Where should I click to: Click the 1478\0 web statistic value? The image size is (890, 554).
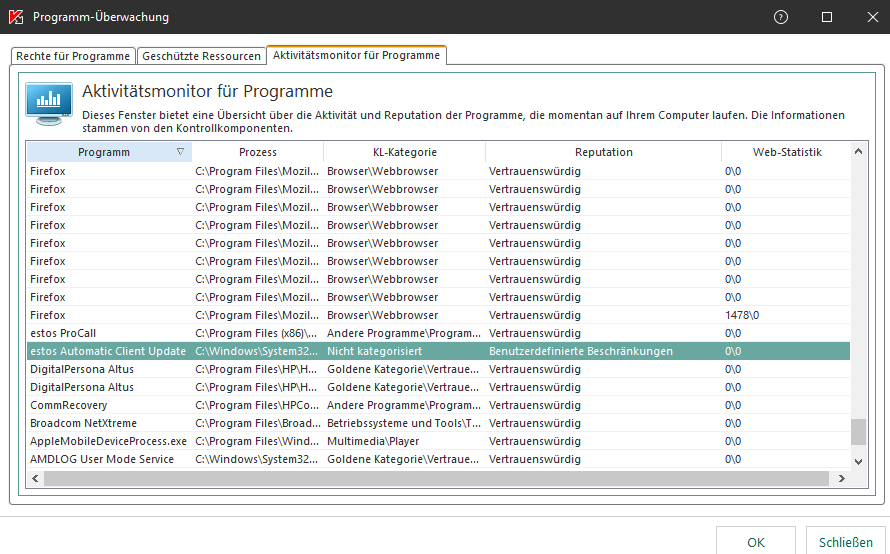pos(742,315)
